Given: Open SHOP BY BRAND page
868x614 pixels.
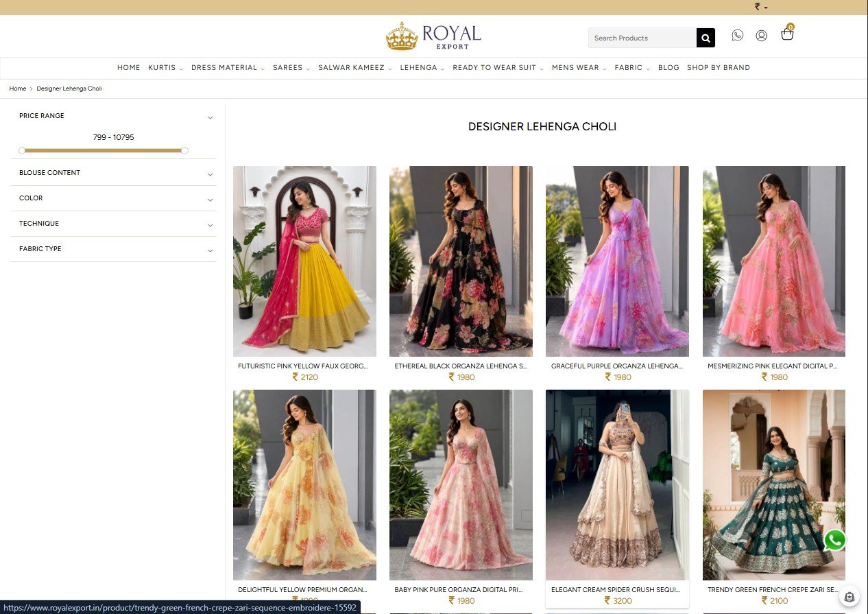Looking at the screenshot, I should pyautogui.click(x=719, y=68).
